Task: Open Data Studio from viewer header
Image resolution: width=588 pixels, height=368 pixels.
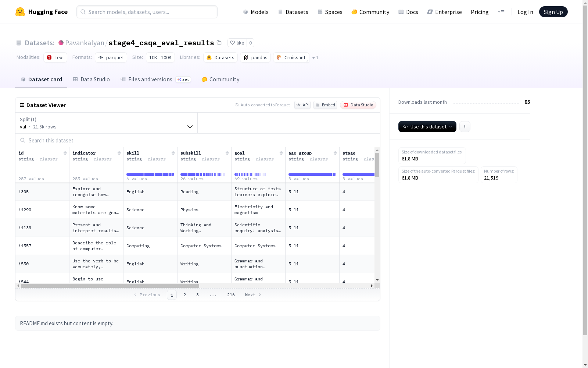Action: (358, 105)
